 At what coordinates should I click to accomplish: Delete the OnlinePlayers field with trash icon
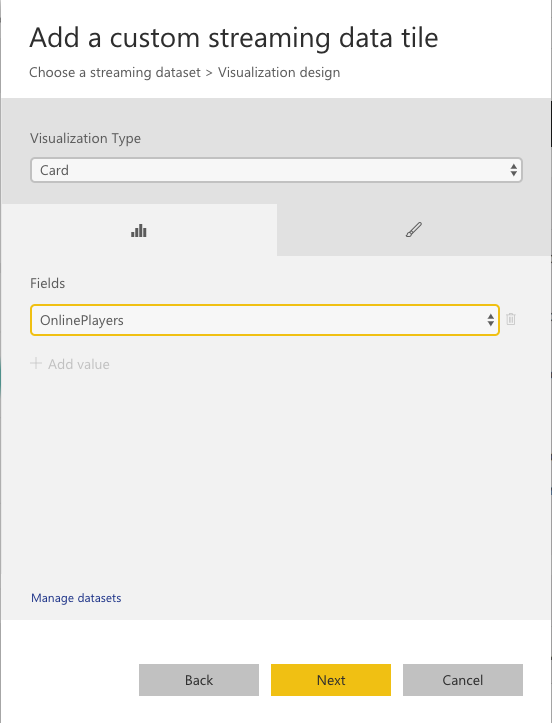(511, 319)
